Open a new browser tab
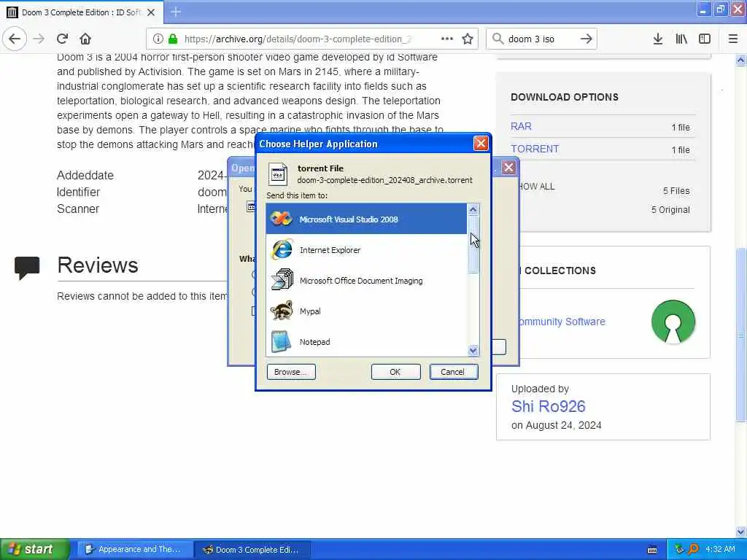The image size is (747, 560). pyautogui.click(x=176, y=12)
